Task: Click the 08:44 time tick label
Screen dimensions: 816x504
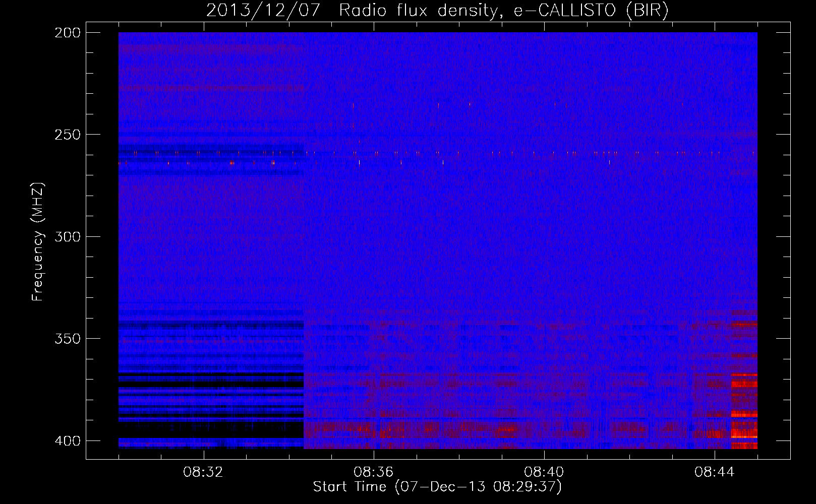Action: pos(715,472)
